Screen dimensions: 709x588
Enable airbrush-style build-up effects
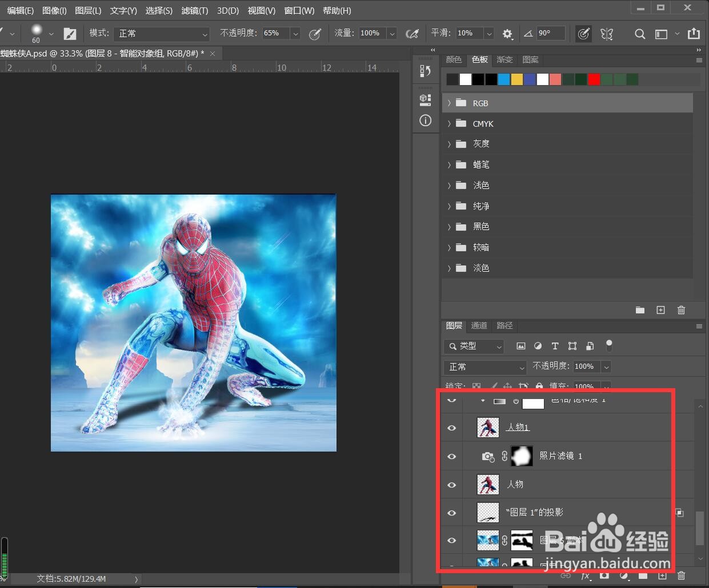pos(412,34)
